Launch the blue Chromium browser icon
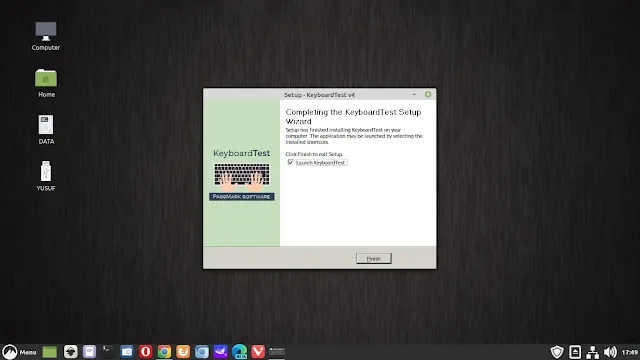Image resolution: width=640 pixels, height=360 pixels. tap(202, 351)
